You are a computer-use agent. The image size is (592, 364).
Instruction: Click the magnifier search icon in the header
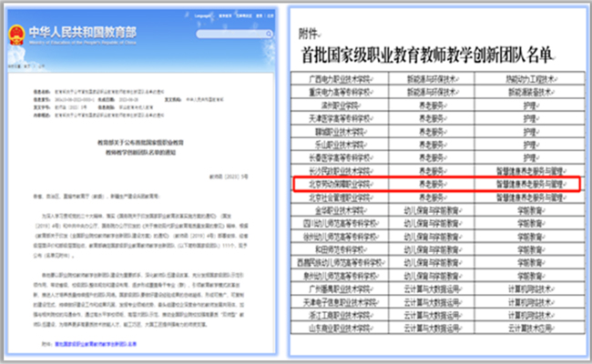269,34
